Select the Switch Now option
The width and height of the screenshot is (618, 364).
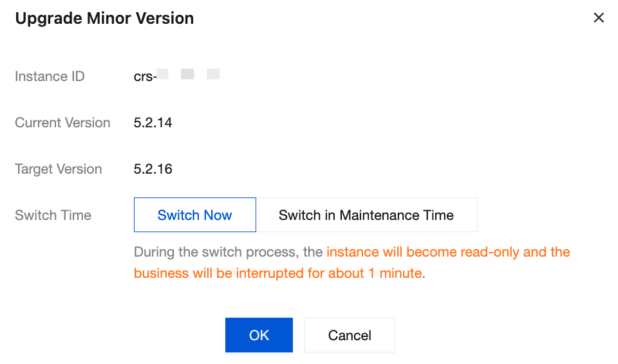(x=194, y=215)
